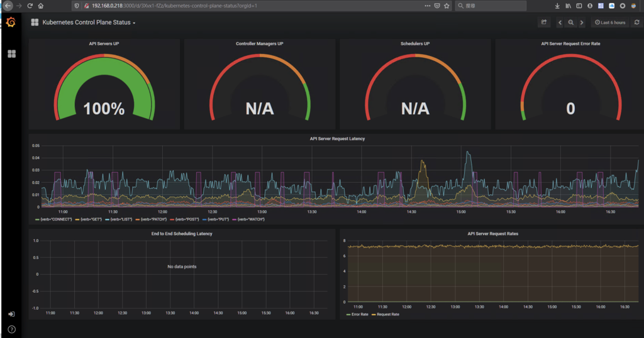Open the Dashboards grid icon in sidebar
The width and height of the screenshot is (644, 338).
[x=11, y=54]
